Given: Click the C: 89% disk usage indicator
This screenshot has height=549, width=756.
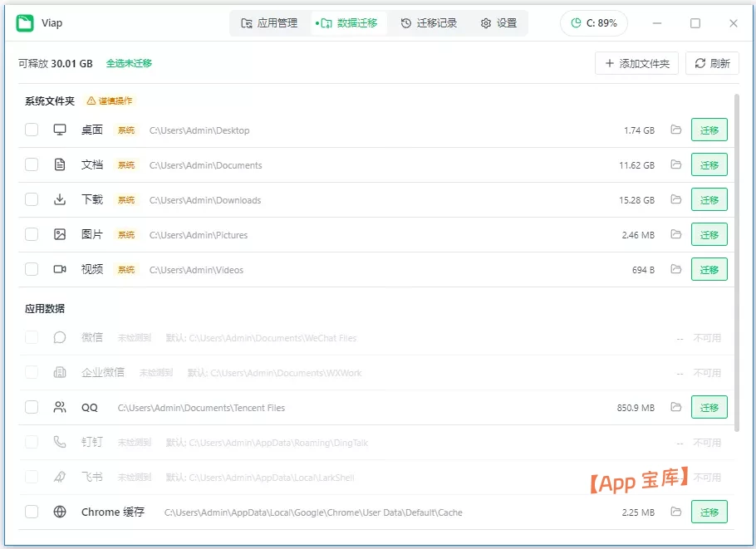Looking at the screenshot, I should [x=593, y=23].
